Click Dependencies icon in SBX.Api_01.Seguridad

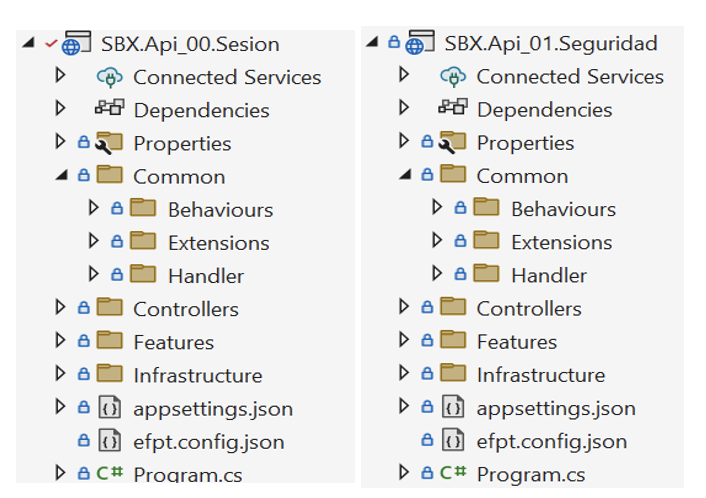click(453, 107)
